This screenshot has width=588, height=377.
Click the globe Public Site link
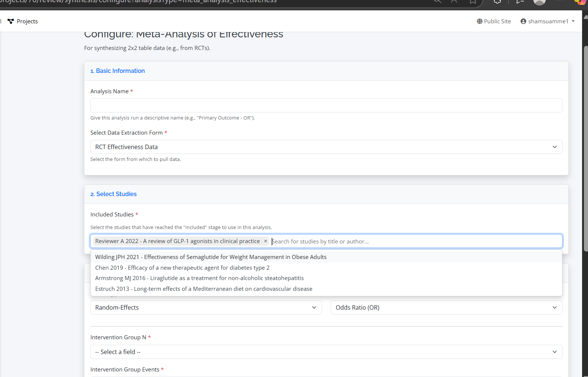[494, 21]
